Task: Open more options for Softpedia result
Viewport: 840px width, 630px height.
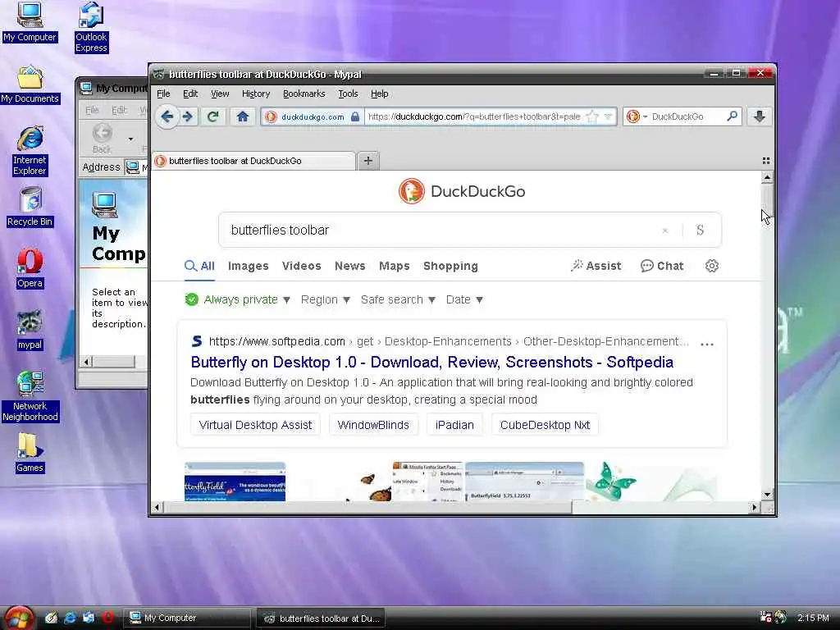Action: (707, 344)
